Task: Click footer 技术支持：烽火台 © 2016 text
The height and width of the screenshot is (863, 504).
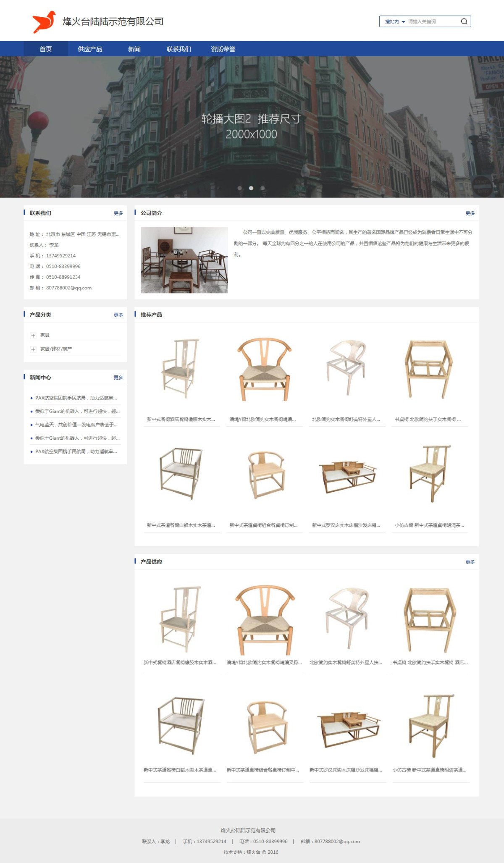Action: pyautogui.click(x=251, y=852)
